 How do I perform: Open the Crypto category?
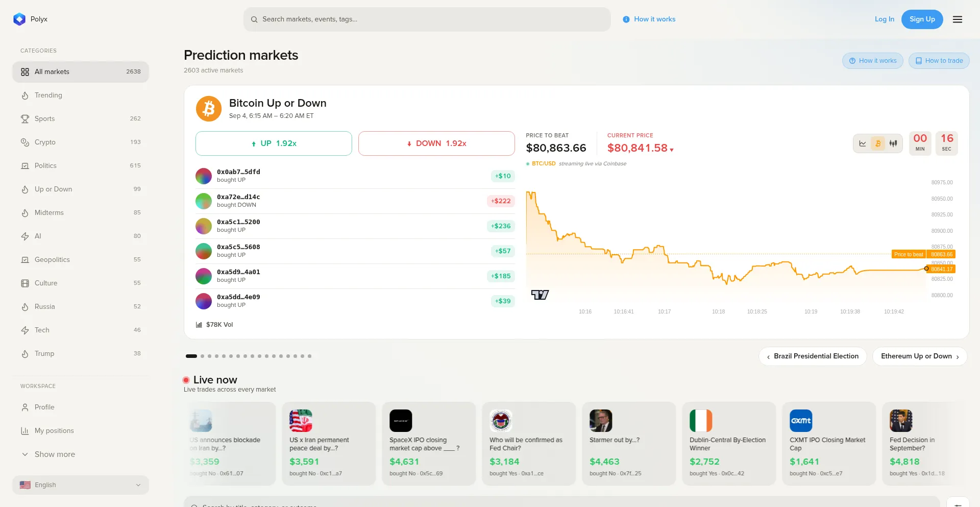coord(81,142)
